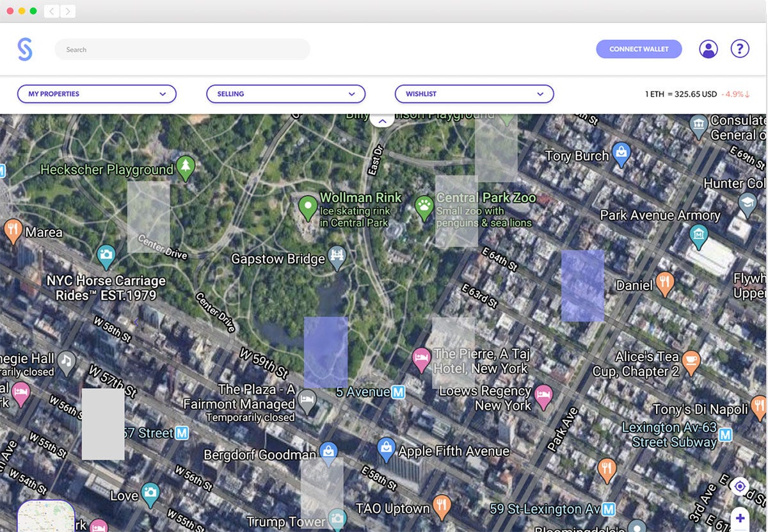Click the 57 Street subway M icon
This screenshot has height=532, width=768.
[x=182, y=433]
